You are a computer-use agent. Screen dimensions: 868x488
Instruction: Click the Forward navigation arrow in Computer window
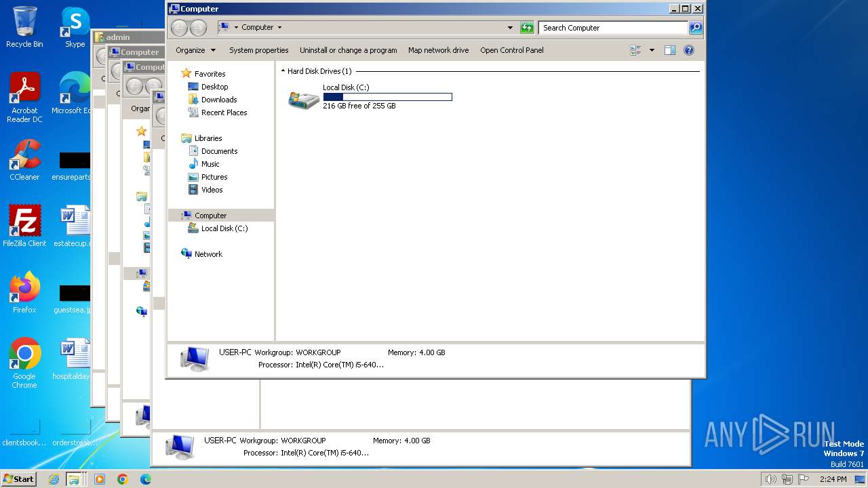click(198, 28)
